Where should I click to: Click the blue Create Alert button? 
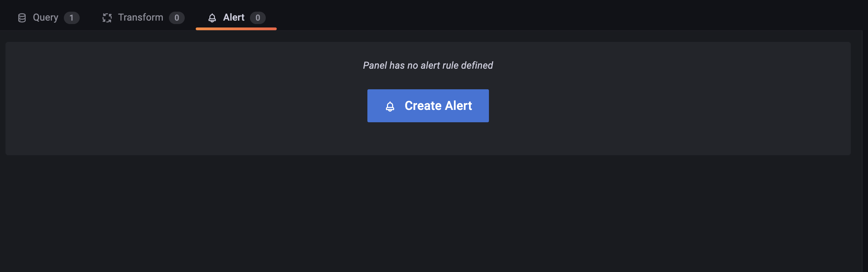pyautogui.click(x=428, y=106)
